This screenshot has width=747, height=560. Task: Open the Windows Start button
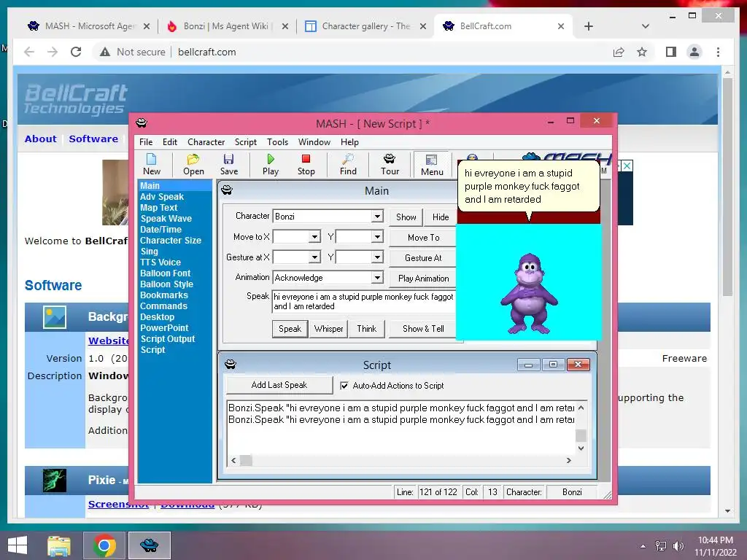click(18, 545)
